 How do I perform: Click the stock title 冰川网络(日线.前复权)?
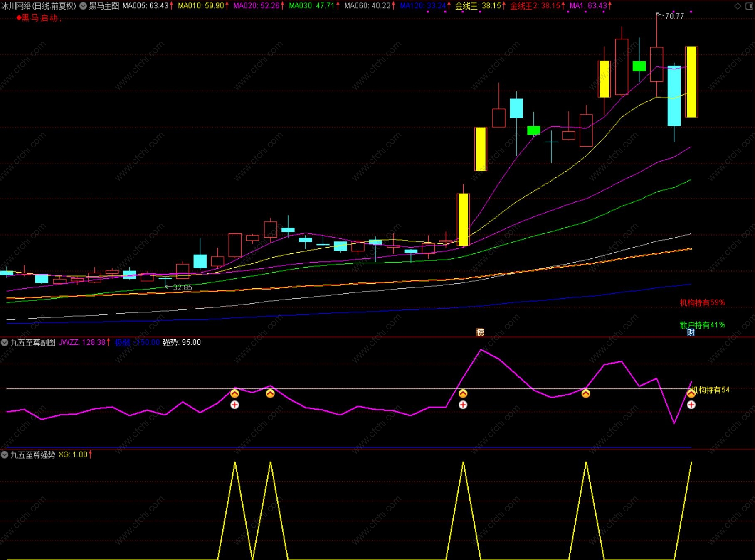(x=39, y=6)
